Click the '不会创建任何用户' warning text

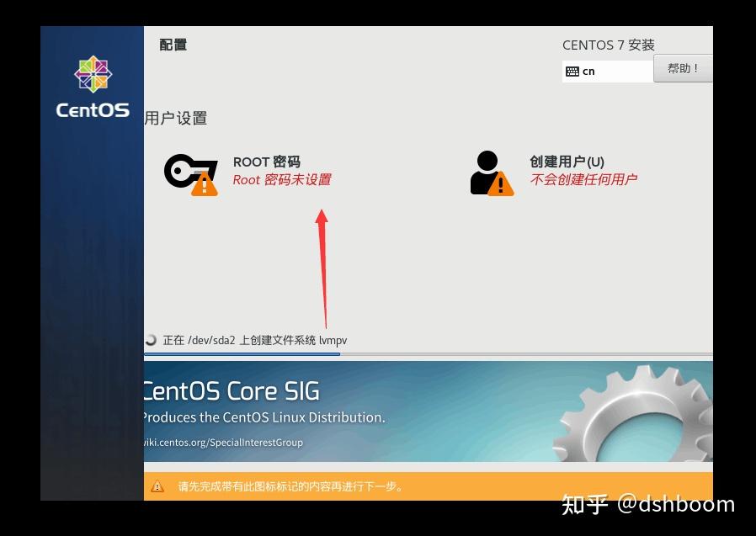[x=585, y=179]
